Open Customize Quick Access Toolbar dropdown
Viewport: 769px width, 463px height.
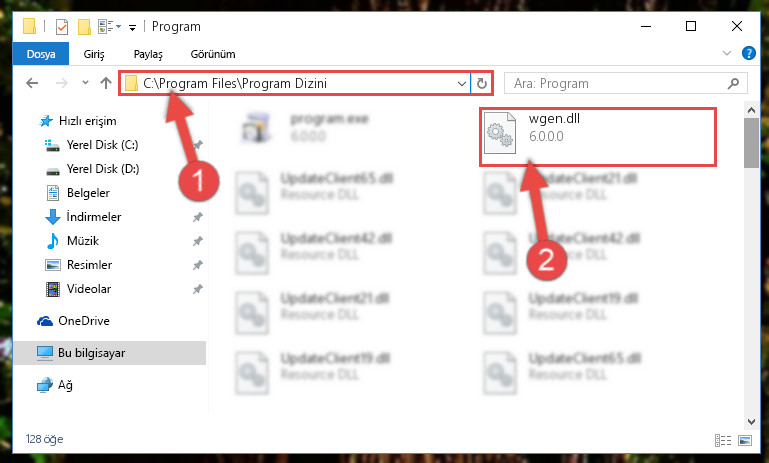(132, 27)
